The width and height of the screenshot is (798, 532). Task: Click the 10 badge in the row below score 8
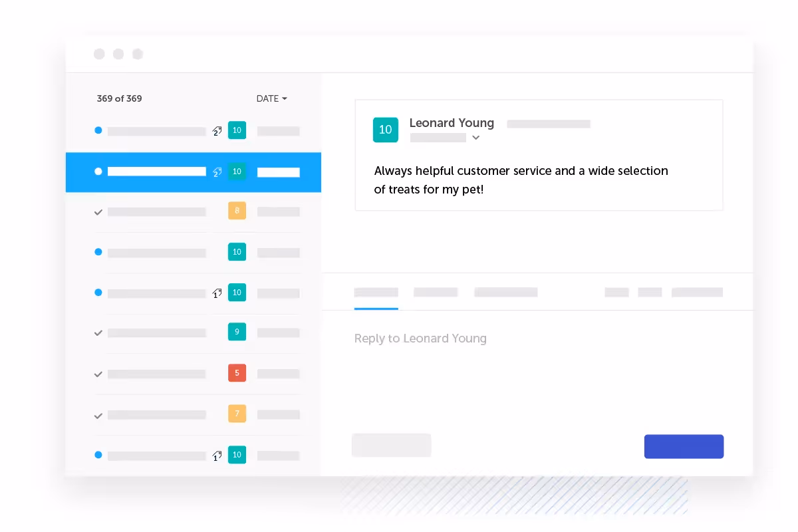coord(237,251)
